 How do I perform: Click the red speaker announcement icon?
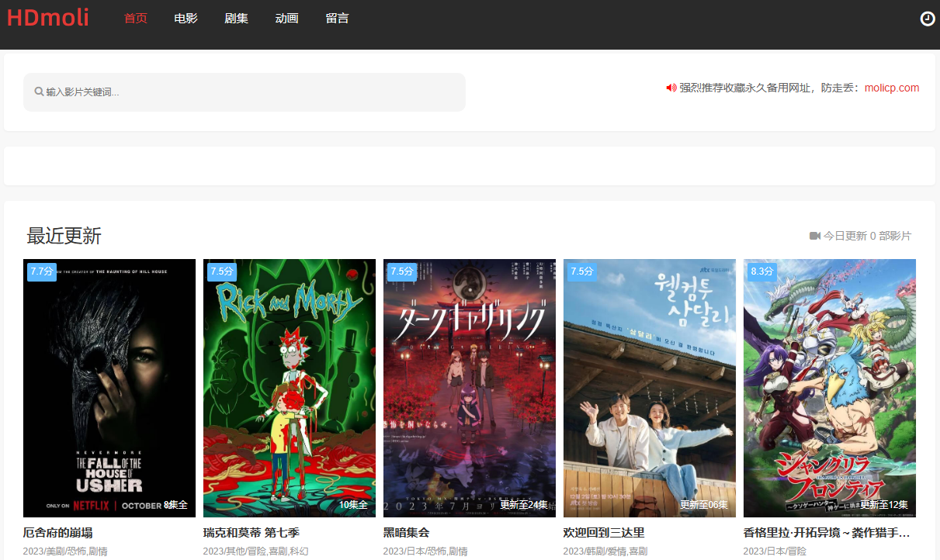671,88
